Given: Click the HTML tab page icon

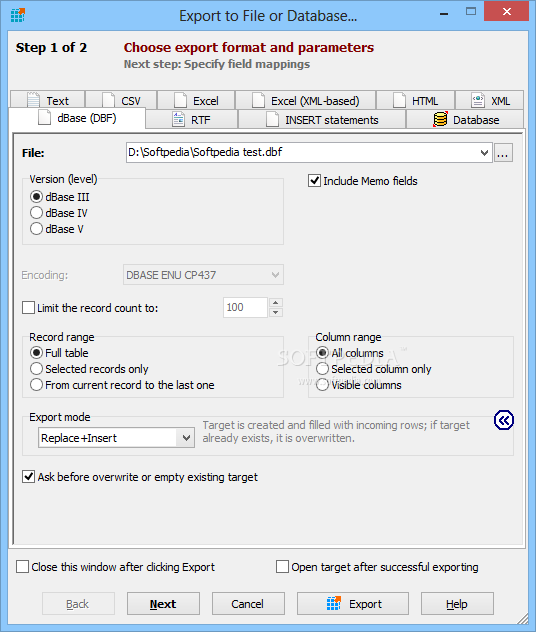Looking at the screenshot, I should click(x=399, y=100).
